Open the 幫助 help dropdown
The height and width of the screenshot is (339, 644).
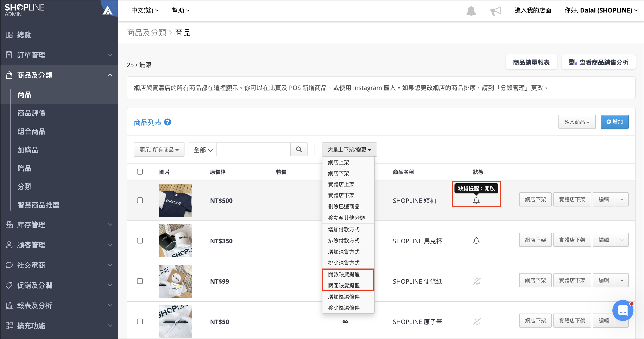point(181,11)
